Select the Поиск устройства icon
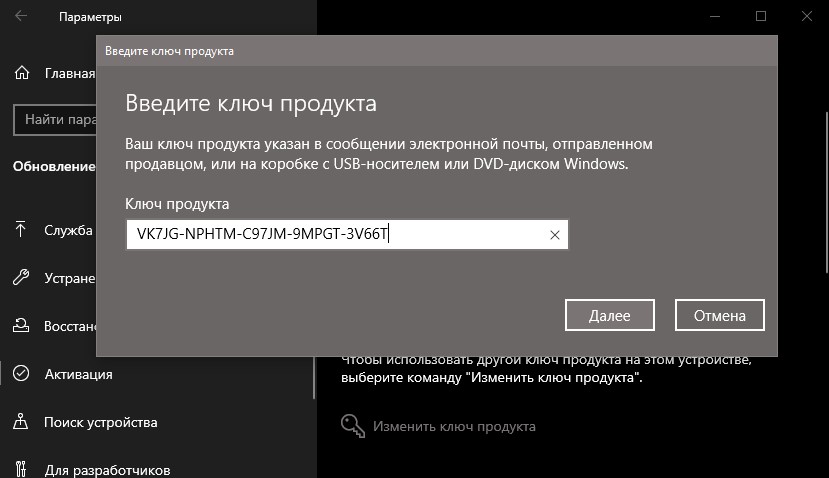The width and height of the screenshot is (829, 478). click(x=21, y=421)
